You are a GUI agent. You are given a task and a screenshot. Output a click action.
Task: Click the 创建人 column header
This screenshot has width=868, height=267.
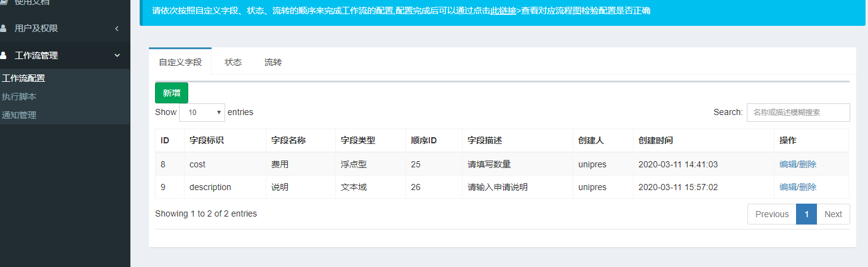pyautogui.click(x=603, y=141)
